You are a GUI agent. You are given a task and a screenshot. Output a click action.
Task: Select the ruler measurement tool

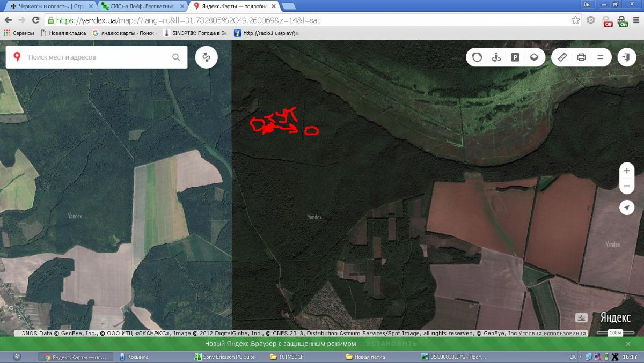(x=562, y=57)
